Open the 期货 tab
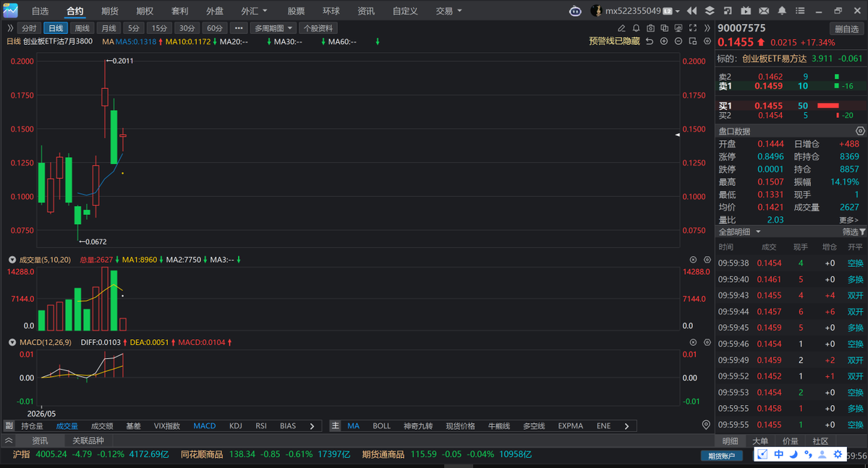The width and height of the screenshot is (868, 468). pos(110,11)
